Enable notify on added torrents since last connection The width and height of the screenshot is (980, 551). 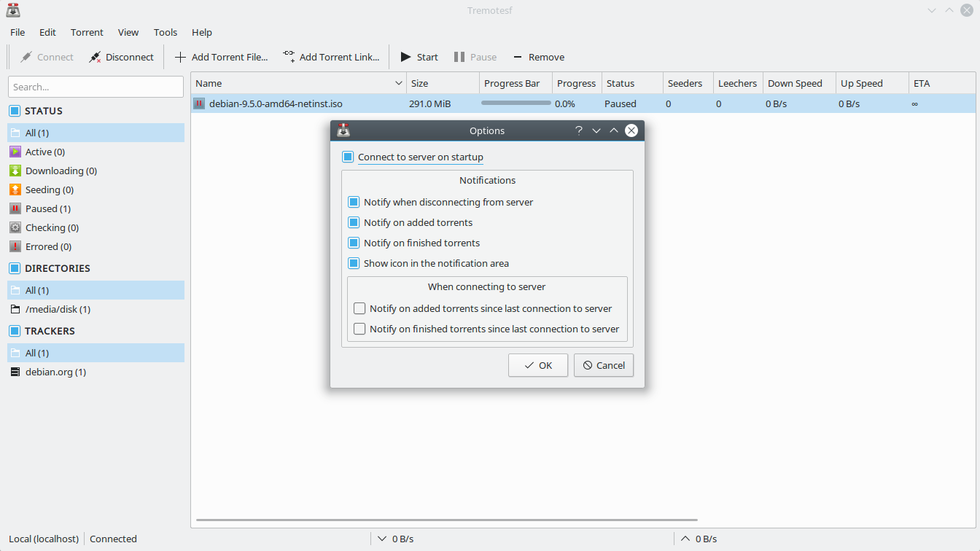(x=359, y=308)
